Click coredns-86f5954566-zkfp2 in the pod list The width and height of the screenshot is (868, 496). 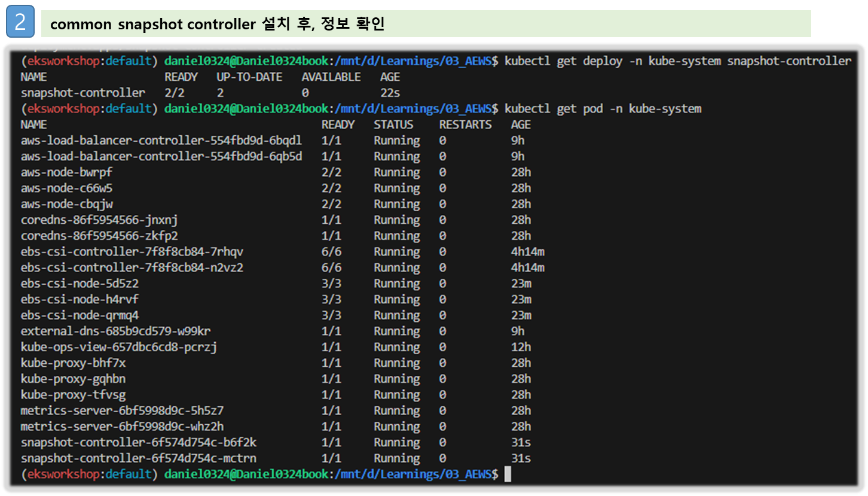point(99,236)
